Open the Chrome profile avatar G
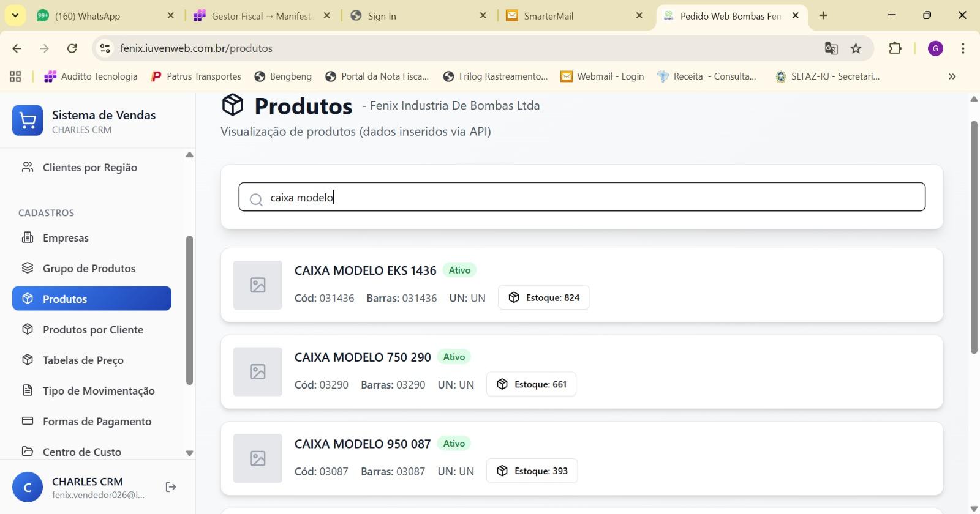The image size is (980, 514). point(935,48)
